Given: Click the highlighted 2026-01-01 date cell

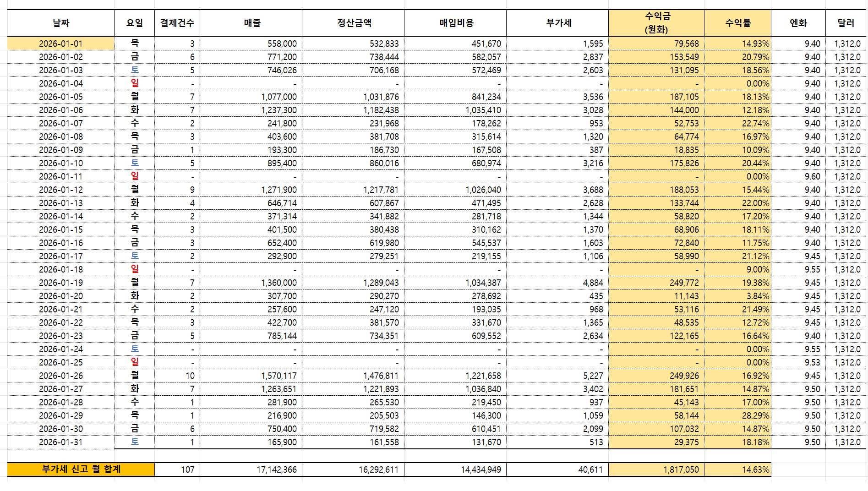Looking at the screenshot, I should (61, 44).
